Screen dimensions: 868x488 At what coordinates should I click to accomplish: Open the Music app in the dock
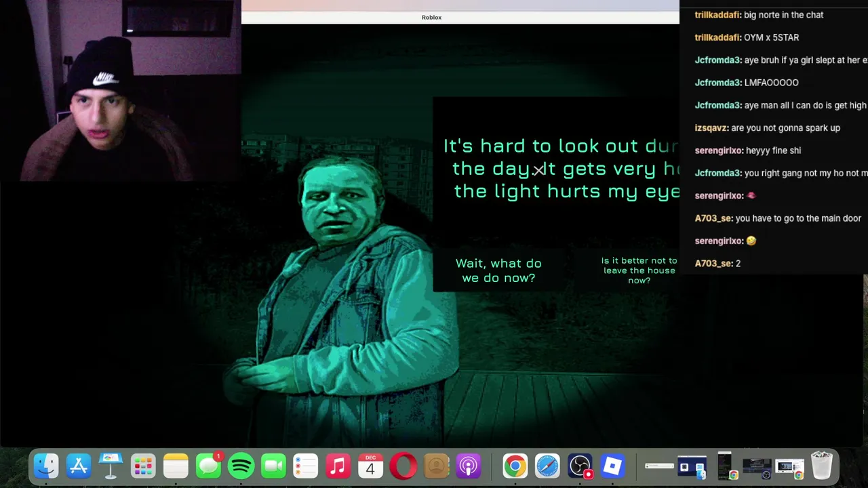[338, 466]
